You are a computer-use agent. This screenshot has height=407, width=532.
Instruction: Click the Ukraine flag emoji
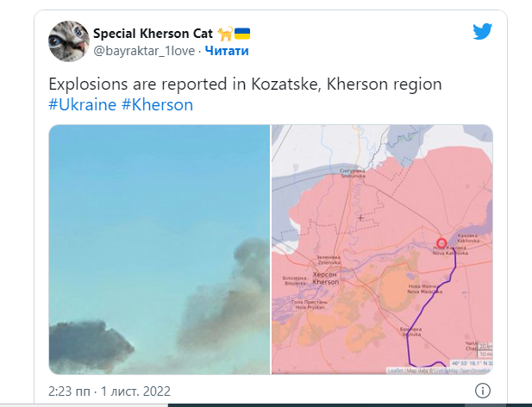click(x=242, y=34)
